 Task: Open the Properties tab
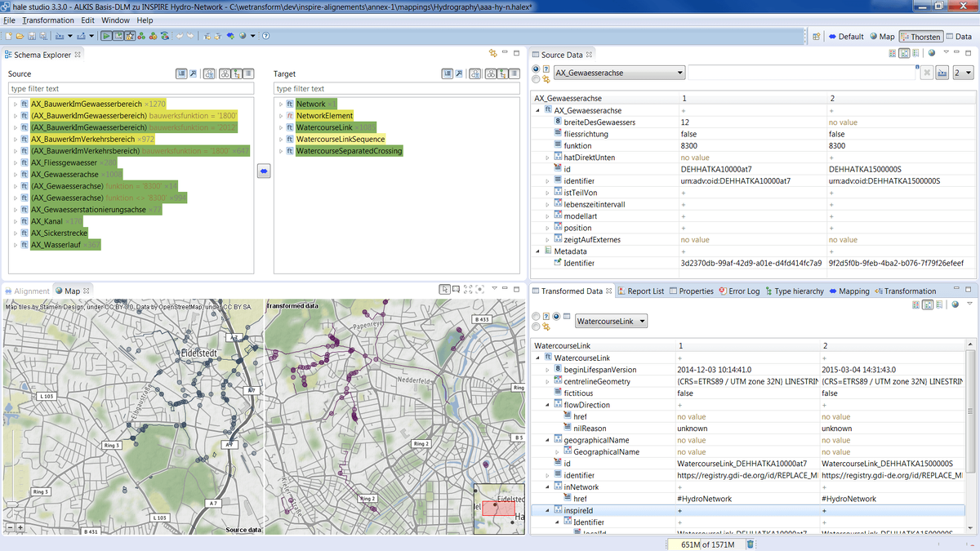tap(690, 291)
